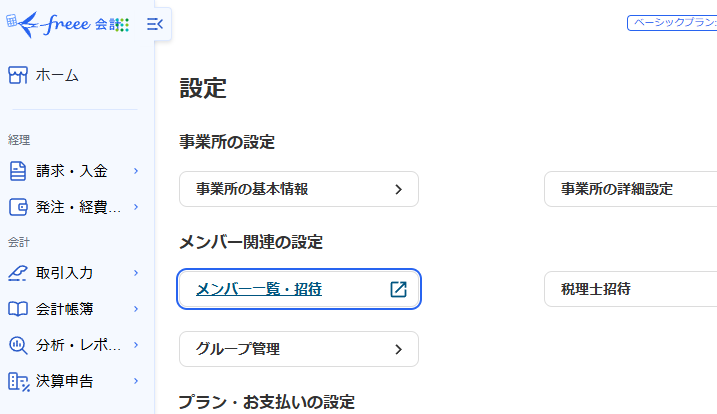Viewport: 717px width, 414px height.
Task: Collapse the sidebar with the toggle icon
Action: pyautogui.click(x=154, y=24)
